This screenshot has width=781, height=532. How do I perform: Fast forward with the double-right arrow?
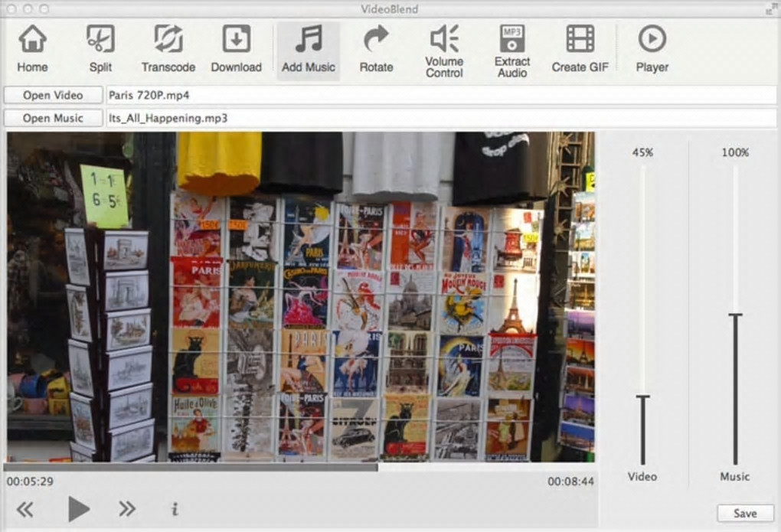tap(127, 508)
